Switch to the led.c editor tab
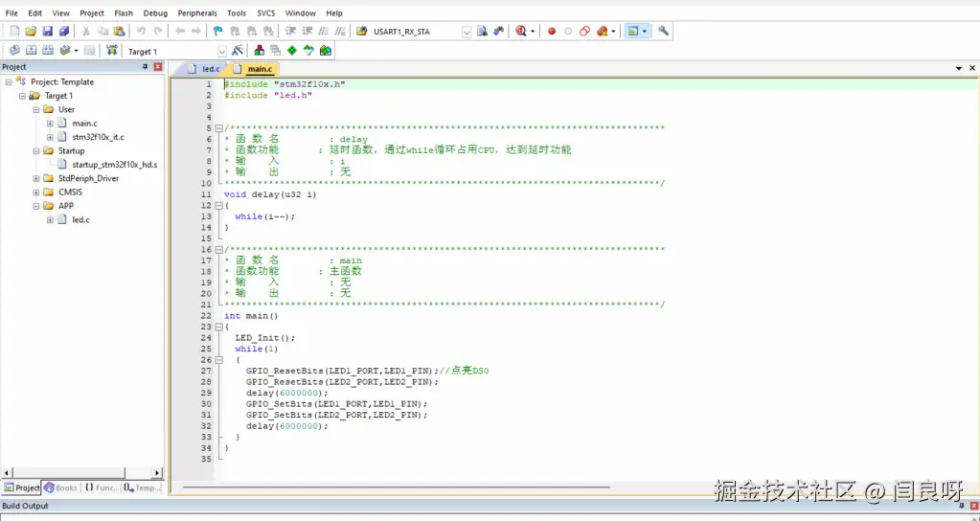This screenshot has width=980, height=521. [x=204, y=69]
